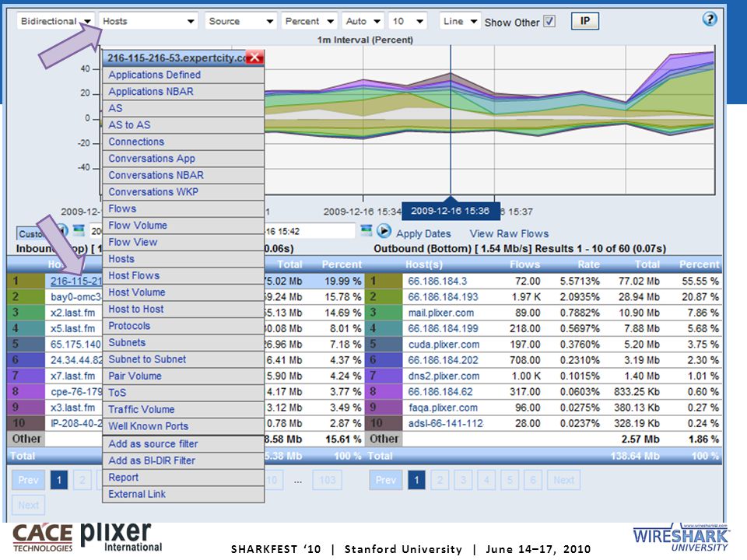Select Host to Host in the menu
The height and width of the screenshot is (560, 747).
[x=184, y=309]
